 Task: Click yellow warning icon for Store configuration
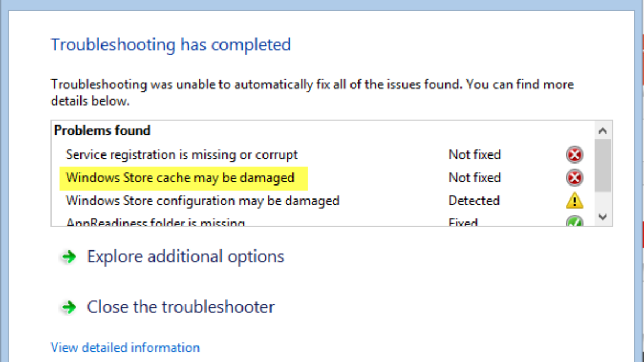(x=574, y=201)
